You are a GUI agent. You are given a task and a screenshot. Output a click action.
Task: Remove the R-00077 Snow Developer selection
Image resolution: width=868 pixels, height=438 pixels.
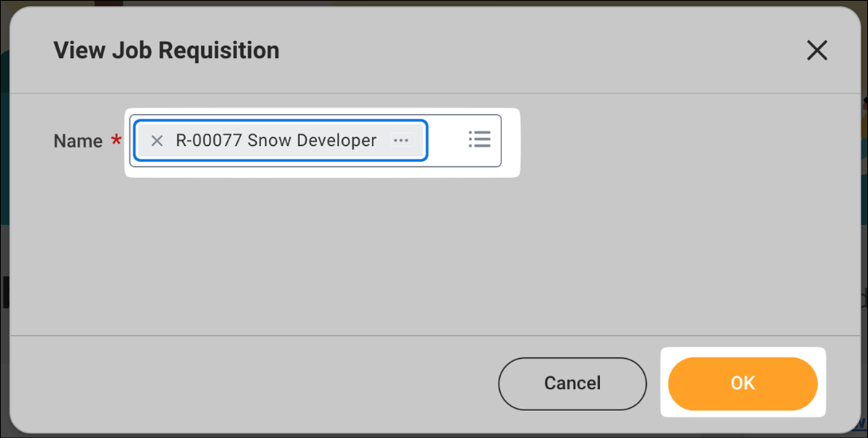(156, 140)
